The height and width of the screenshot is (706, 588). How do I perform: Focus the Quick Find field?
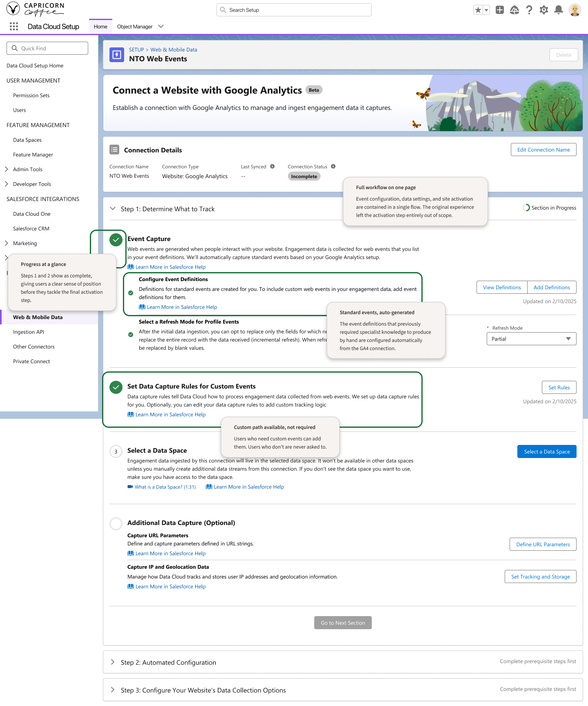(x=47, y=48)
